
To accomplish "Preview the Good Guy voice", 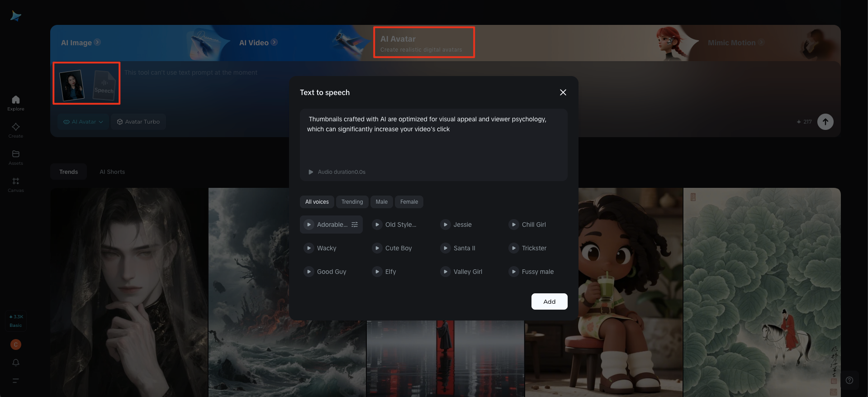I will pos(309,272).
